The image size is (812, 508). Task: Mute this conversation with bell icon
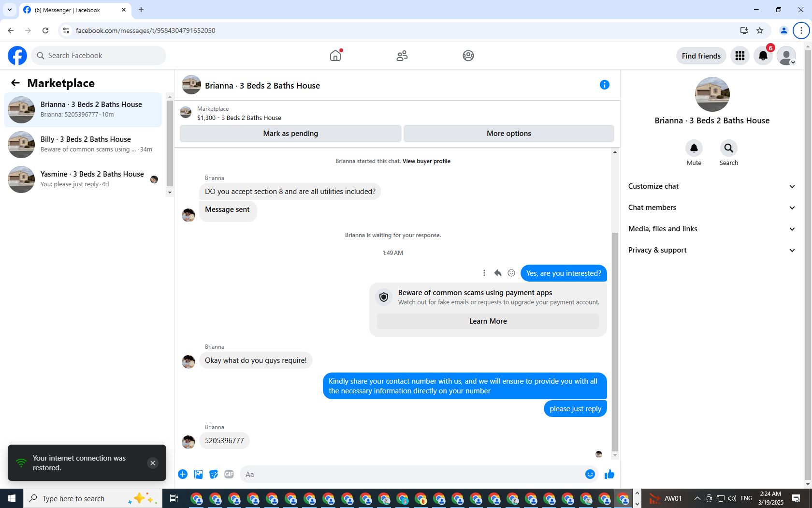click(694, 148)
